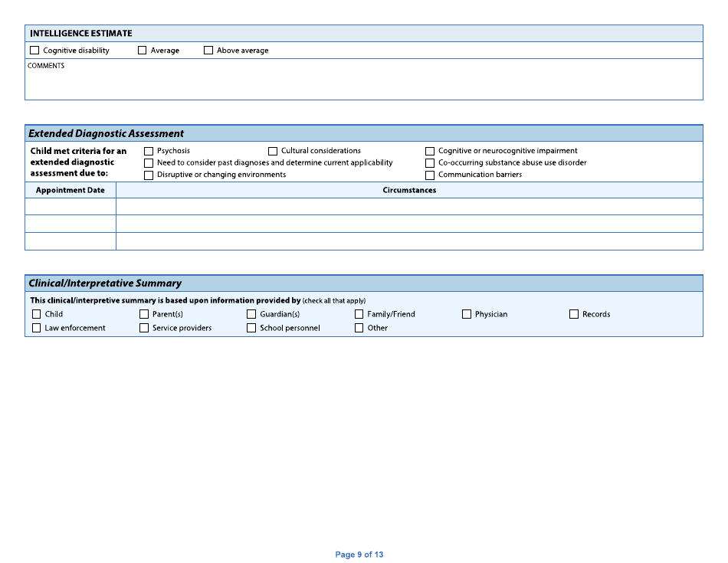Click the first Appointment Date cell
Image resolution: width=728 pixels, height=563 pixels.
[x=71, y=206]
